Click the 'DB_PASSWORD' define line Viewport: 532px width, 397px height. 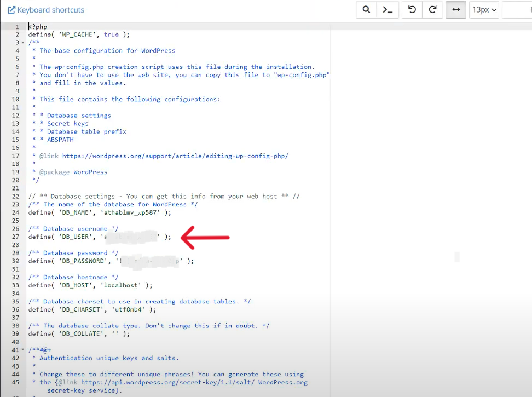tap(111, 261)
